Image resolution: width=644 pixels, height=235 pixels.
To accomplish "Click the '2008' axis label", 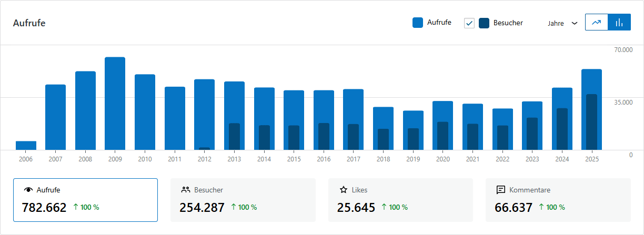I will tap(85, 159).
